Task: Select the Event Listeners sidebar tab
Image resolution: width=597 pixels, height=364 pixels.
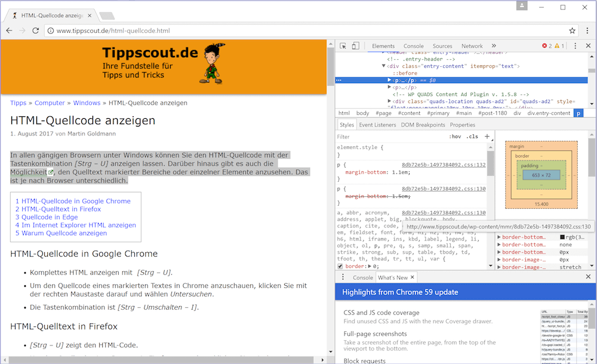Action: pos(377,125)
